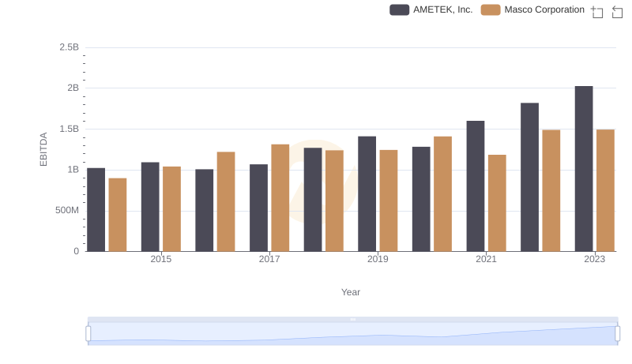Click the 2021 x-axis label
The width and height of the screenshot is (632, 364).
coord(486,259)
